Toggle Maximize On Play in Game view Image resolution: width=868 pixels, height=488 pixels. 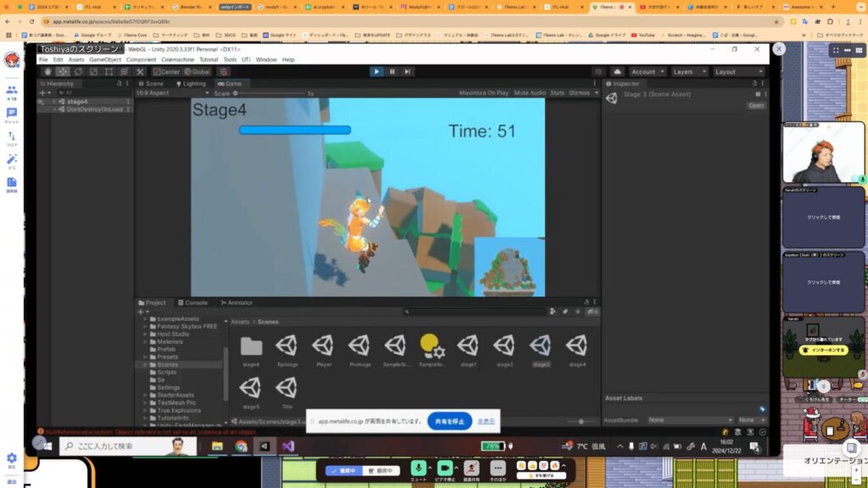483,93
